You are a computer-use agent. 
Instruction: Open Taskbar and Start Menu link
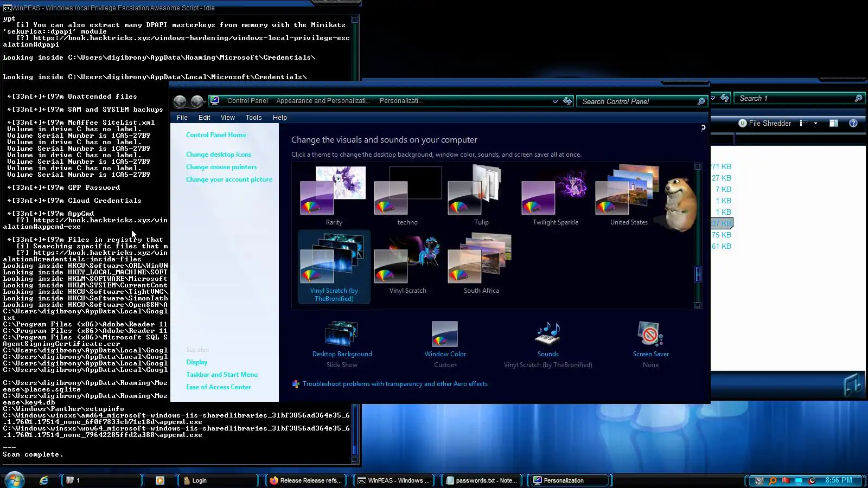coord(222,375)
